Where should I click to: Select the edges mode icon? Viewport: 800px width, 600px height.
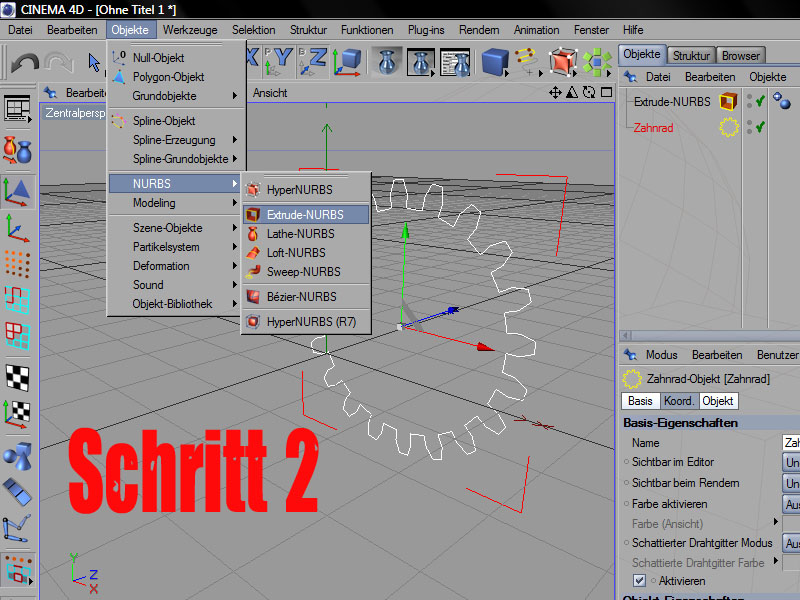pos(17,299)
